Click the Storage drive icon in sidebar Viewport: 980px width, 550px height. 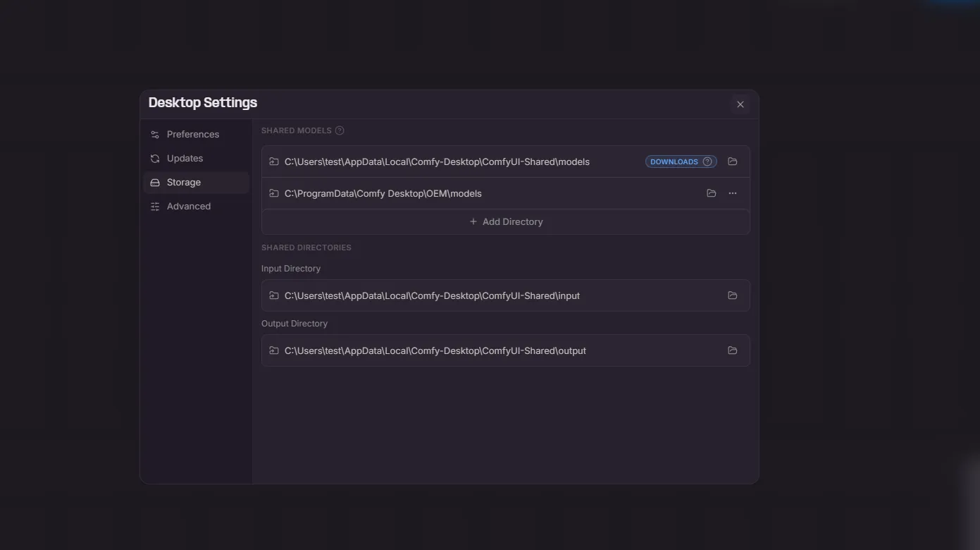155,182
